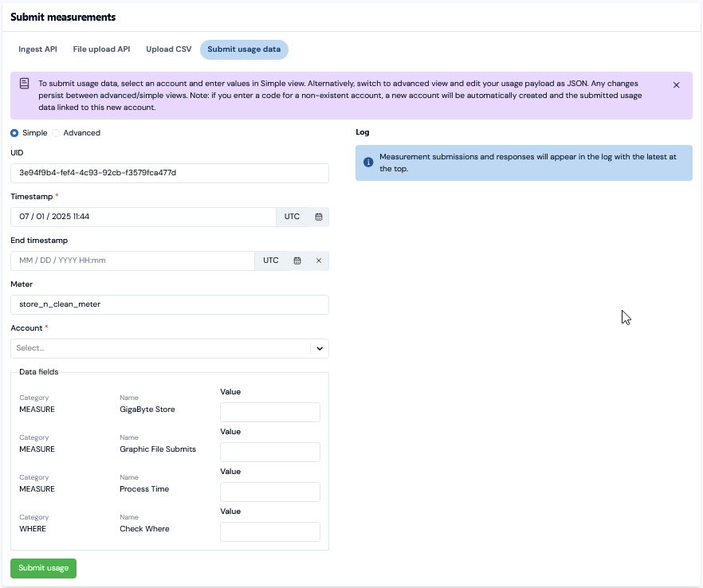
Task: Switch to the File upload API tab
Action: 101,49
